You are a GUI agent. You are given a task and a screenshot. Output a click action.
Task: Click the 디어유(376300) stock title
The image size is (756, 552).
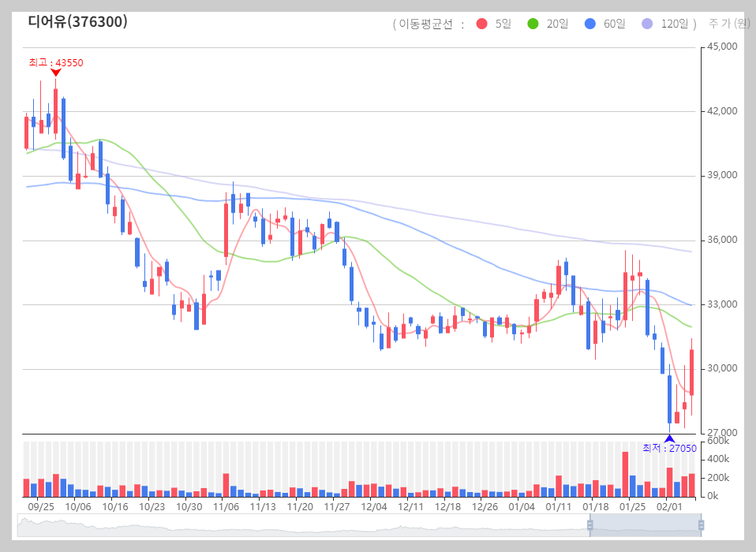(77, 21)
